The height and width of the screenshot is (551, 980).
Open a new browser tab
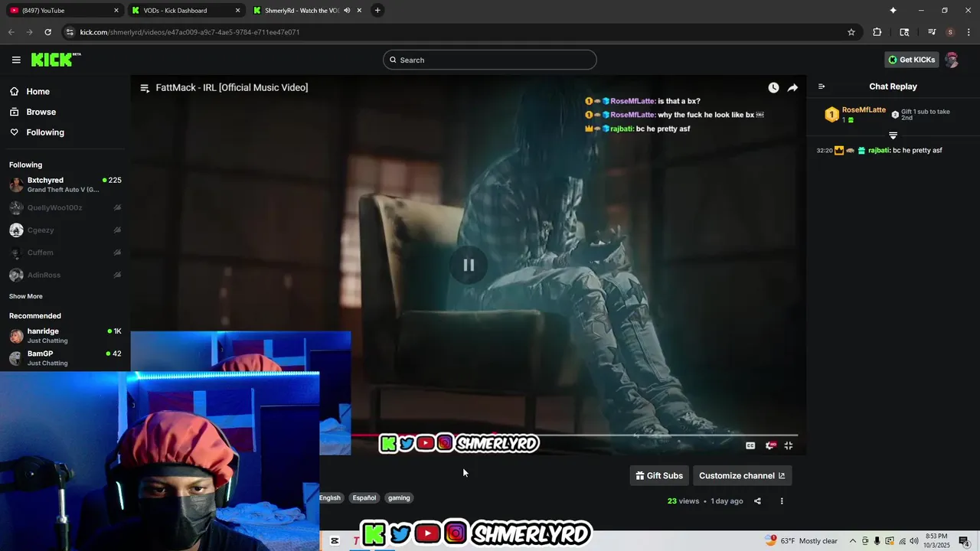pyautogui.click(x=377, y=11)
